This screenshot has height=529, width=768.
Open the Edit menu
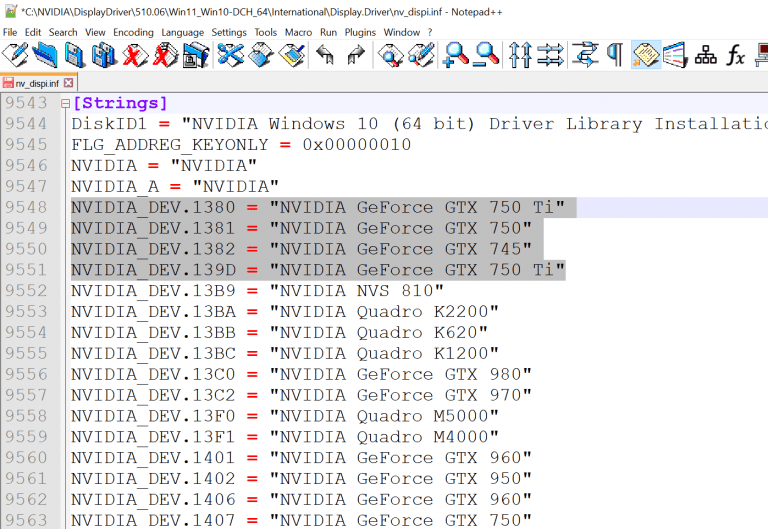click(33, 32)
